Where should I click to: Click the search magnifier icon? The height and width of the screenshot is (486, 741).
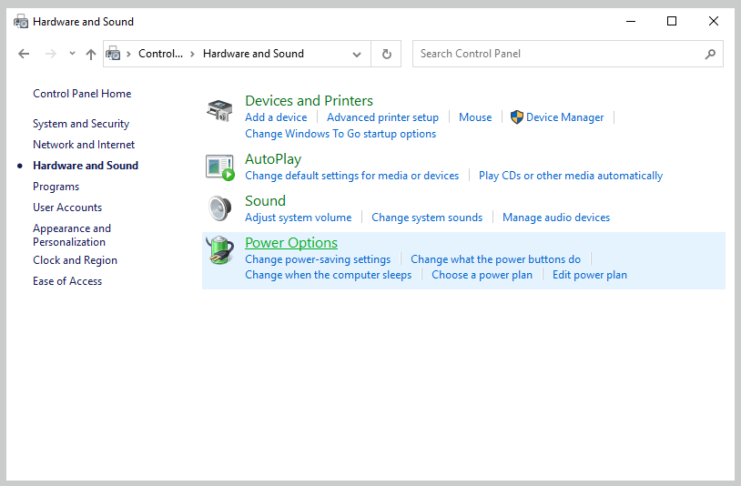click(710, 54)
